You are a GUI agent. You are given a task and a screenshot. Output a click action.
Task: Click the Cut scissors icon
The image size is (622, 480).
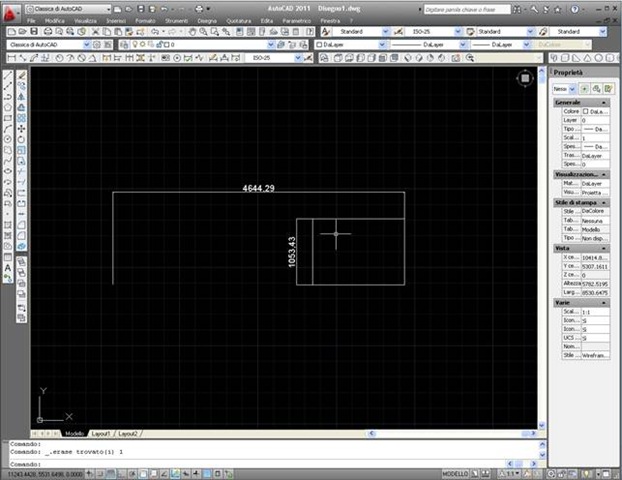click(95, 31)
